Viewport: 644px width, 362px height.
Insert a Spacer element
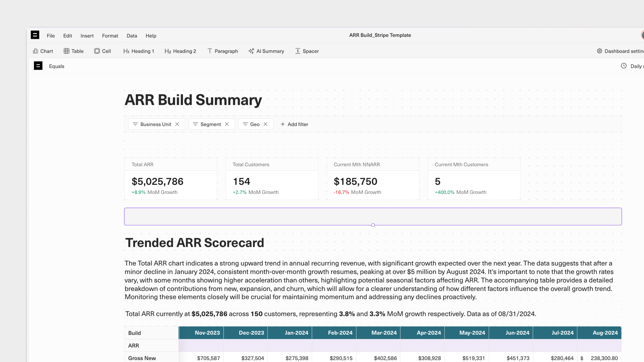[307, 51]
